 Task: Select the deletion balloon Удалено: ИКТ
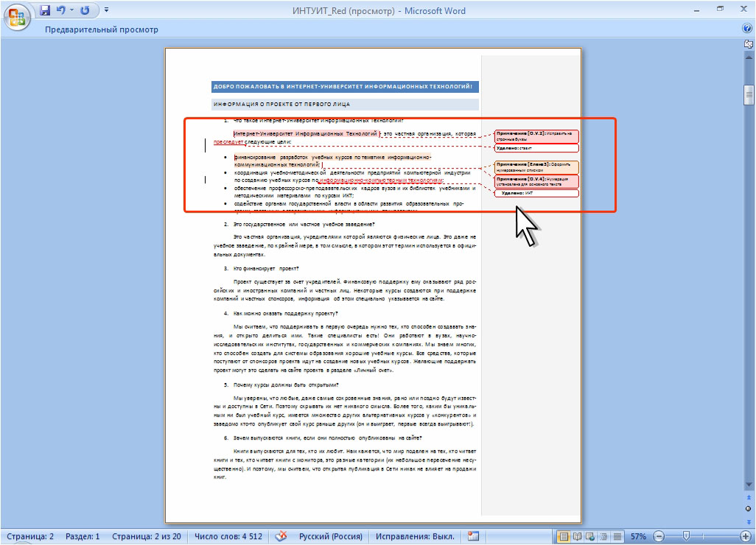[536, 193]
